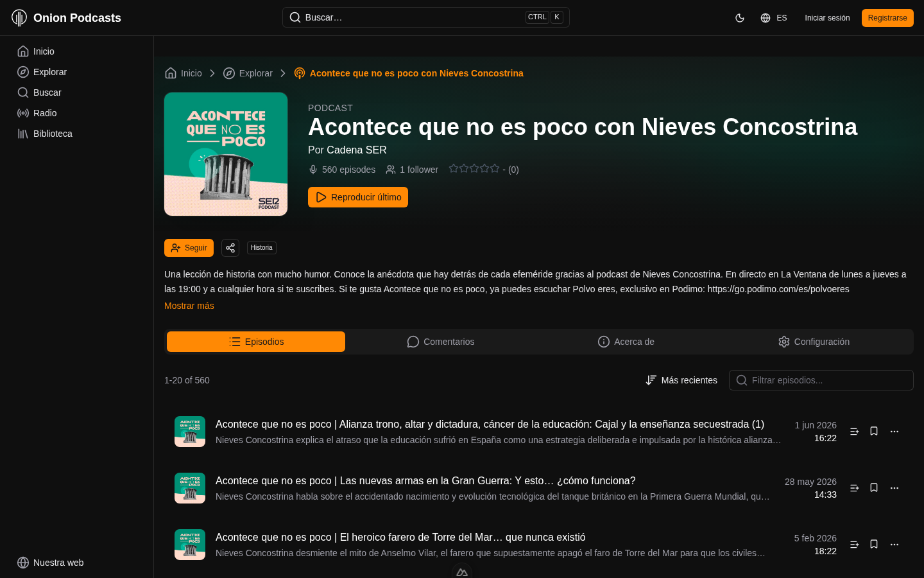Go to the Explorar breadcrumb

click(248, 73)
